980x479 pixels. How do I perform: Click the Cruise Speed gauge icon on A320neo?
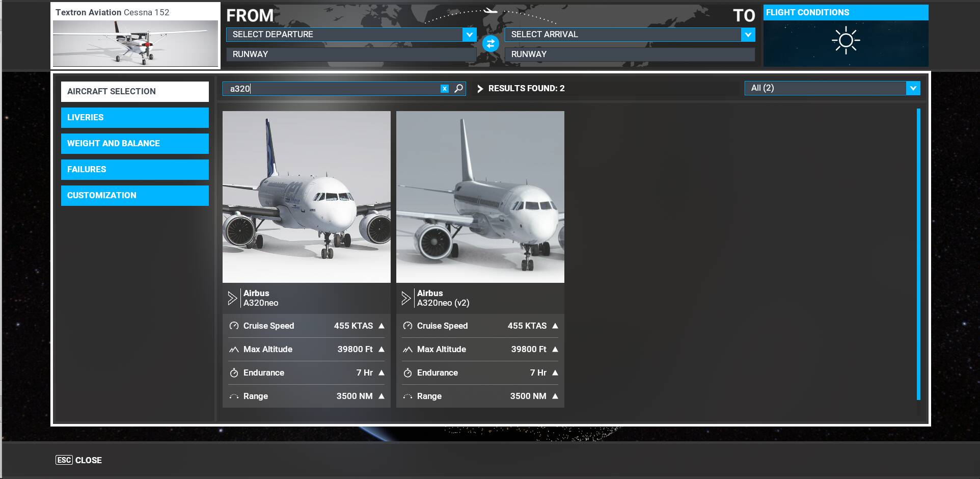click(x=233, y=326)
